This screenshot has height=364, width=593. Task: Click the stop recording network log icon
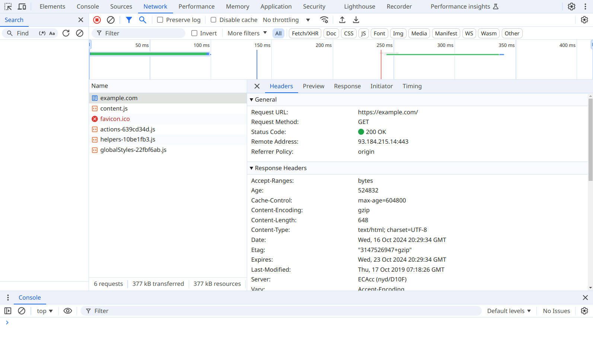pyautogui.click(x=97, y=20)
